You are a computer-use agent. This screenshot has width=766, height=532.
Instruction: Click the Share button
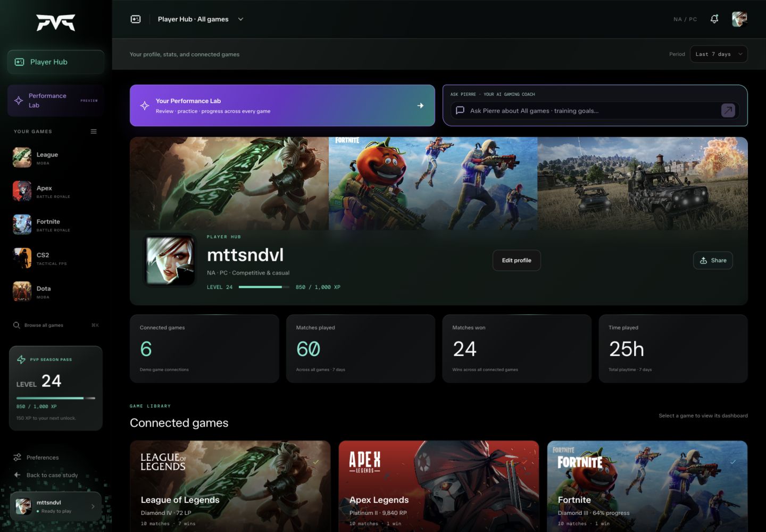[713, 260]
